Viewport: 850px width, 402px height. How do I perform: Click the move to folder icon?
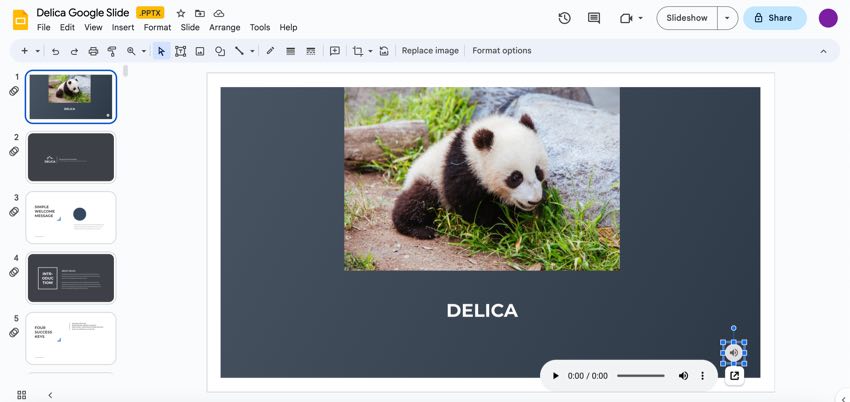200,13
